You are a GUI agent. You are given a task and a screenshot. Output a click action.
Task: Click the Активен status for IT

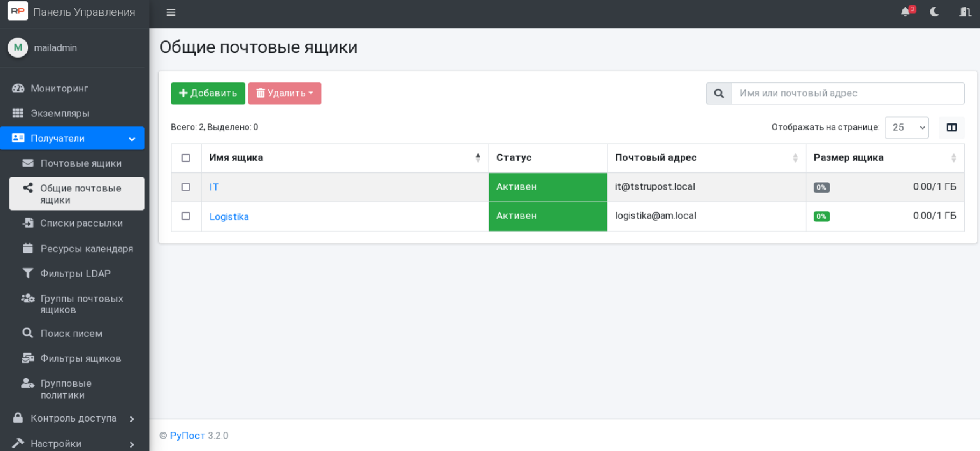(x=548, y=187)
